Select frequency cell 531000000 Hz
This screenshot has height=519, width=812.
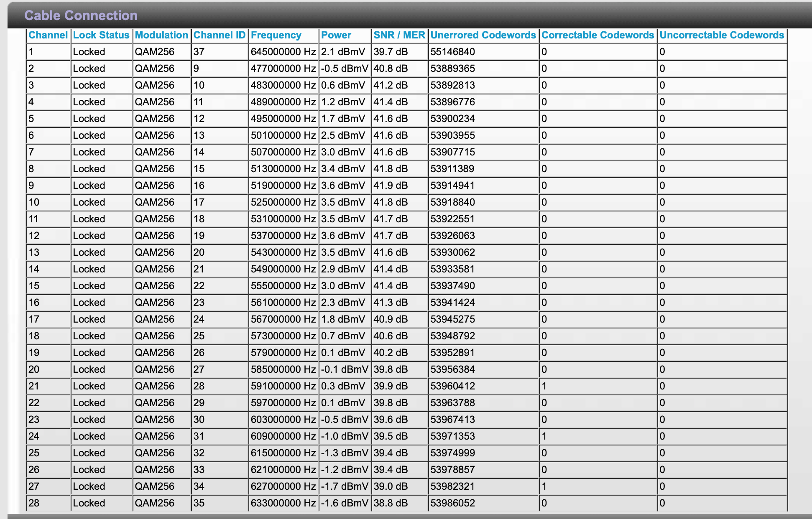[x=283, y=219]
